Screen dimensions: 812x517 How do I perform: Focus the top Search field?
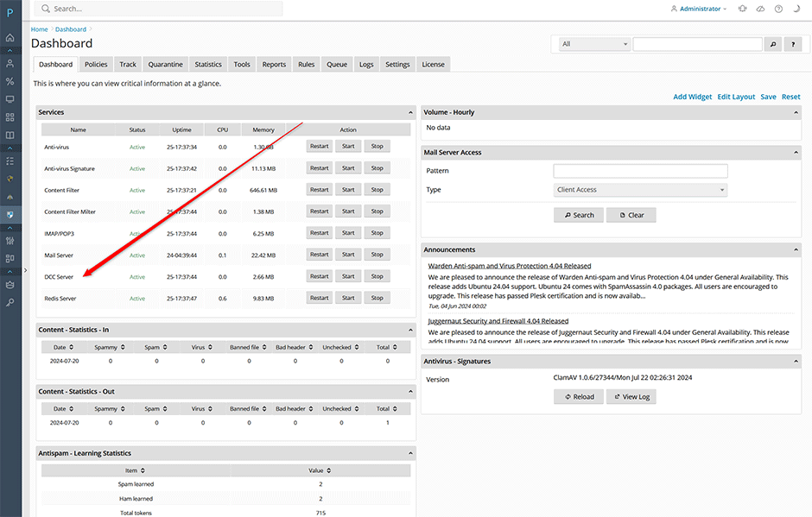158,9
